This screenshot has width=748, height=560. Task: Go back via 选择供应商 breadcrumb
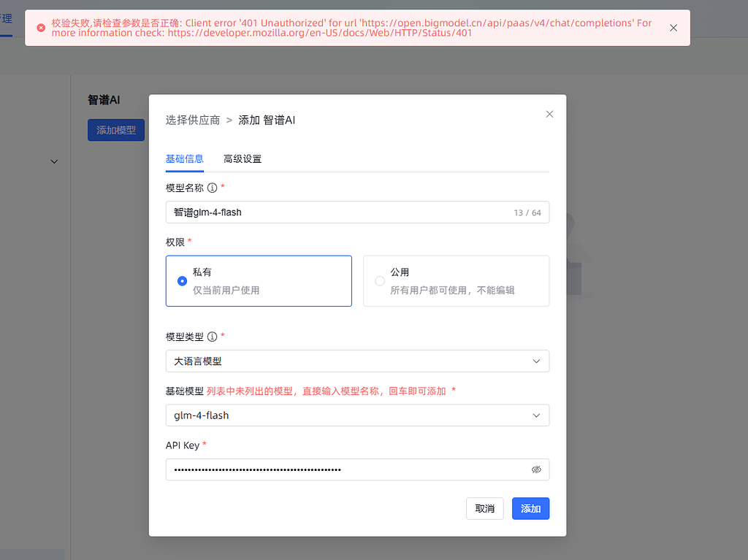tap(193, 120)
